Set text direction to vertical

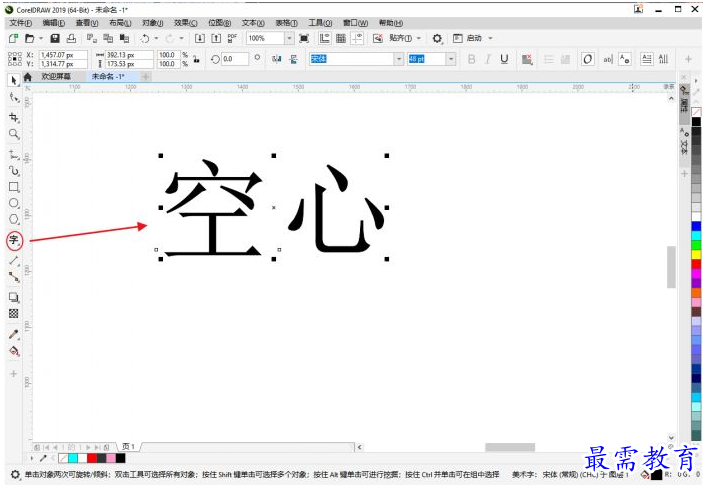point(663,59)
